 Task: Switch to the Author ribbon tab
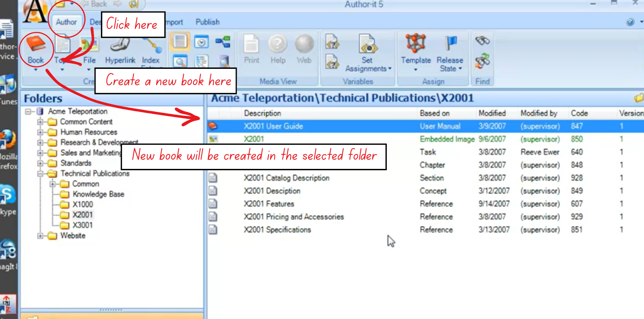[66, 22]
